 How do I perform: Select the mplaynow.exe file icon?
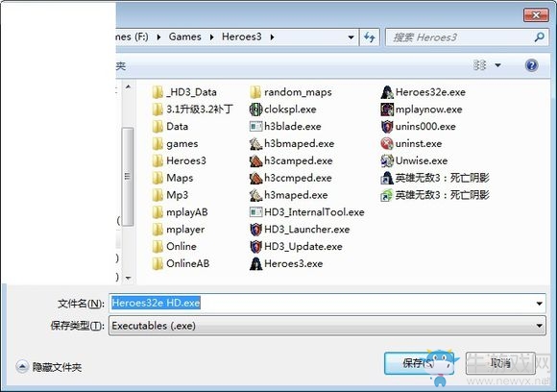(387, 110)
